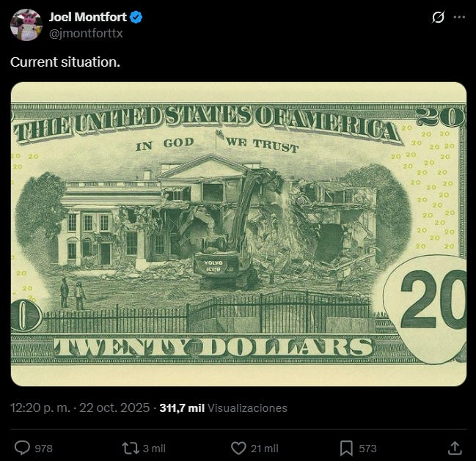This screenshot has height=461, width=476.
Task: Click the 3 mil reposts count
Action: (154, 449)
